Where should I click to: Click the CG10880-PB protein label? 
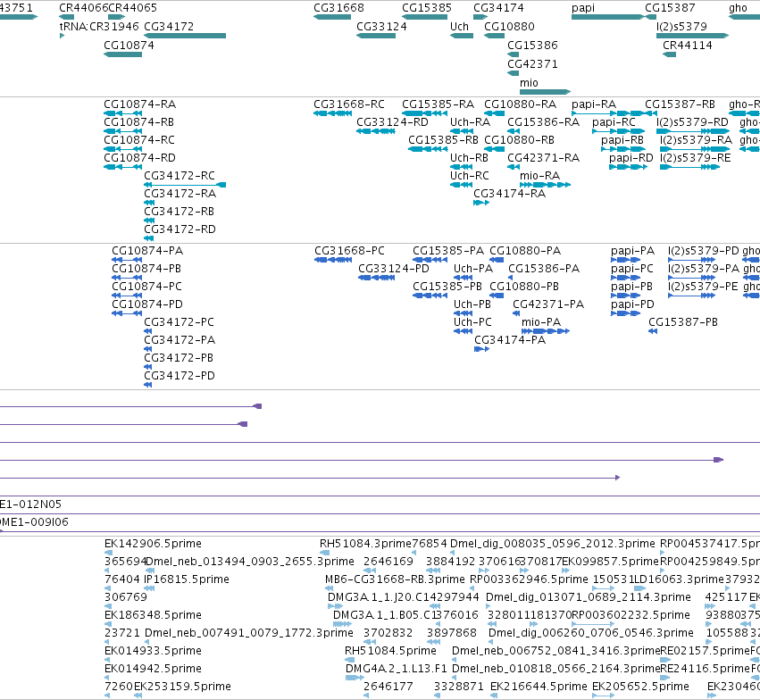524,287
